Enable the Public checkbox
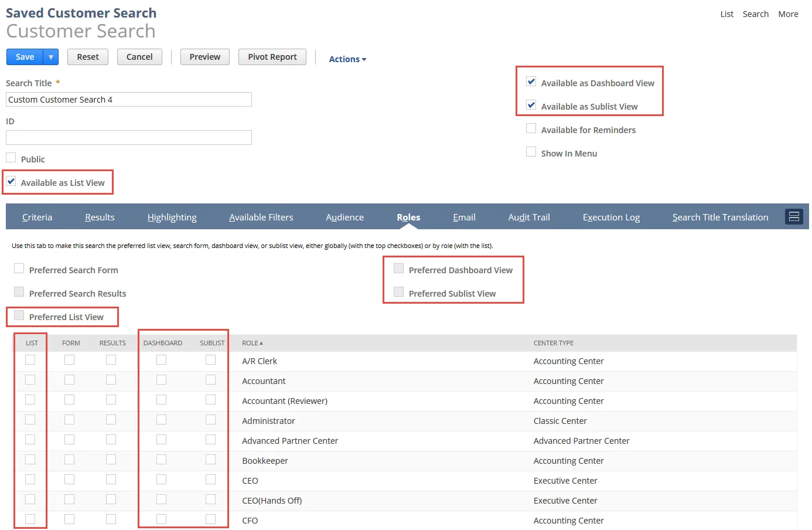This screenshot has height=530, width=812. coord(11,157)
